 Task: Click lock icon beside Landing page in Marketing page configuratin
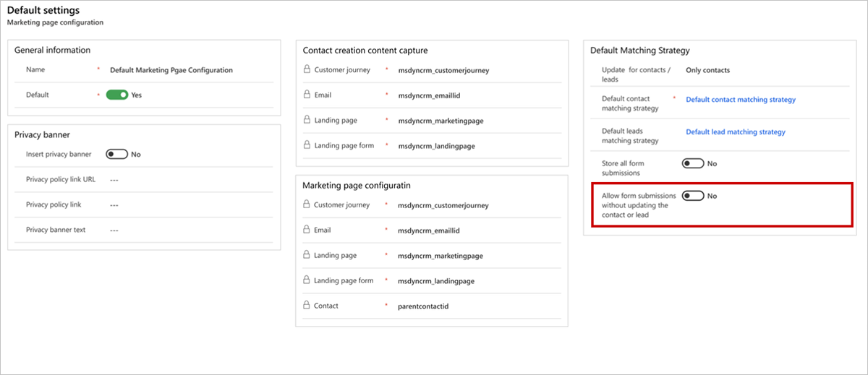click(307, 256)
